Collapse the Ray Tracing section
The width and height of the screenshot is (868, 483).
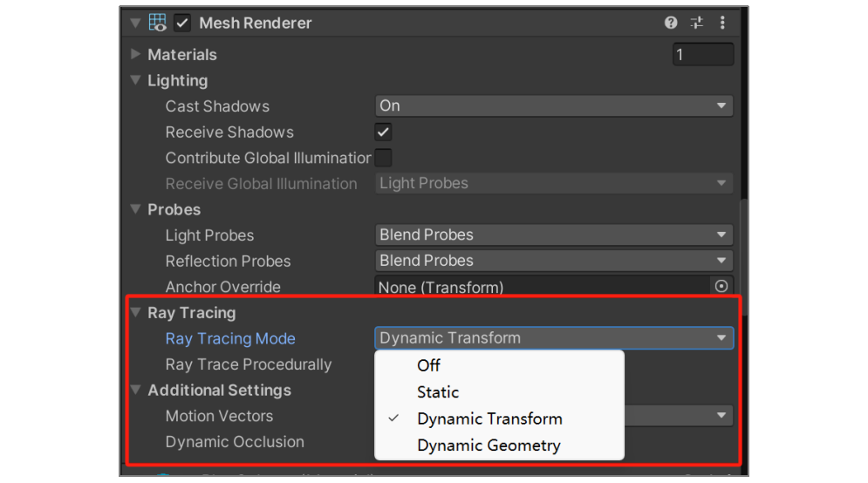[135, 313]
